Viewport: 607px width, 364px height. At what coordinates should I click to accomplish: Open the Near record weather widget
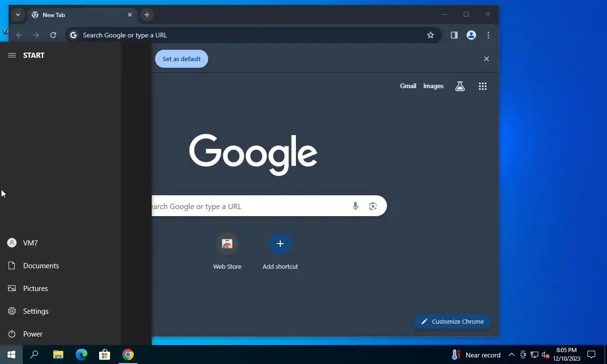coord(476,355)
